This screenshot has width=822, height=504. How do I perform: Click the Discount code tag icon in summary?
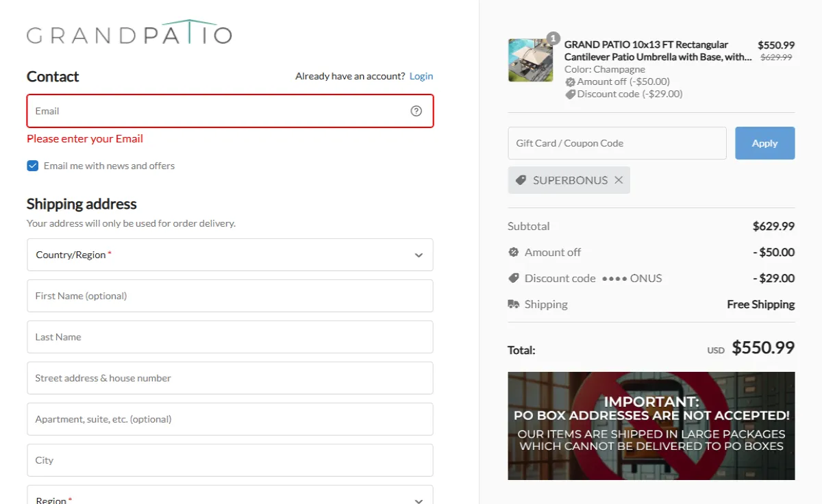click(x=514, y=278)
